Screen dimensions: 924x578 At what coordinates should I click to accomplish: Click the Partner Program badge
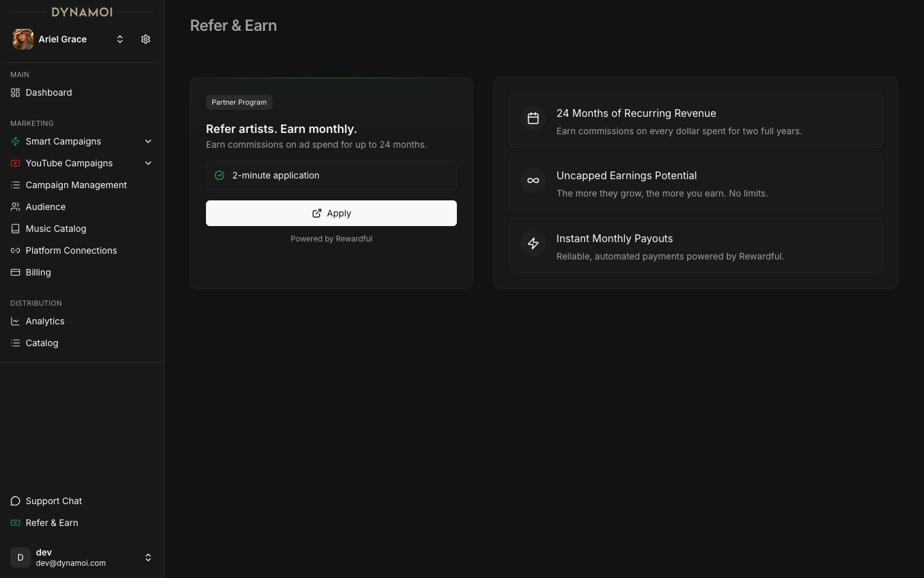tap(239, 102)
